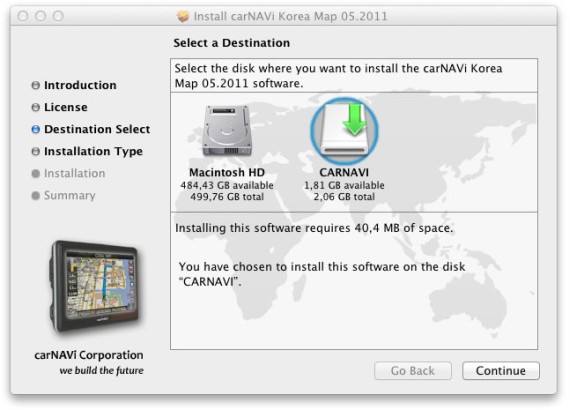
Task: Click the Macintosh HD name label
Action: [227, 172]
